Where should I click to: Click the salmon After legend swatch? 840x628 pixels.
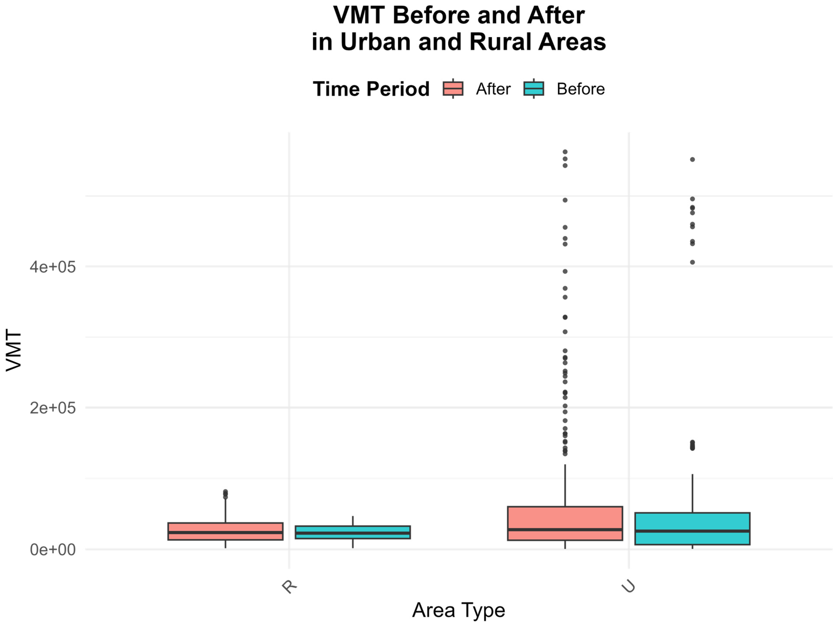point(453,89)
